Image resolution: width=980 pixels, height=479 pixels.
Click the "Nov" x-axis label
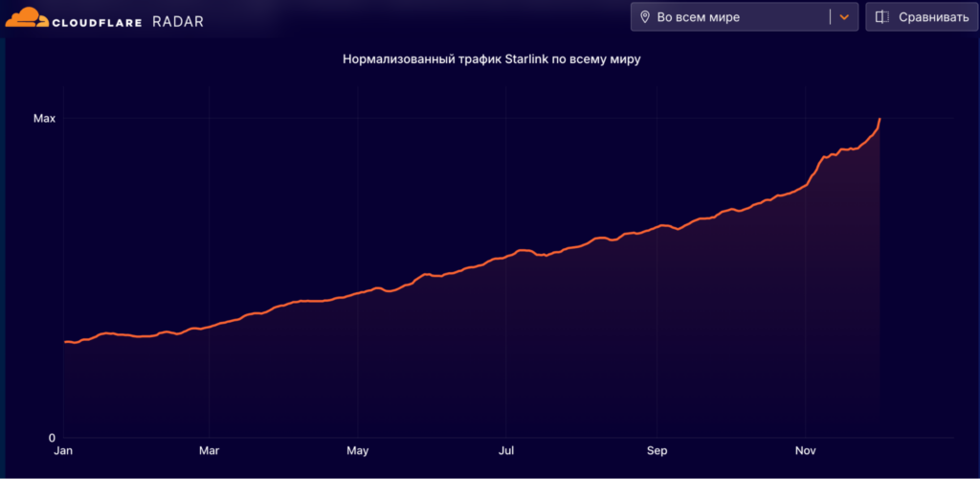[806, 450]
